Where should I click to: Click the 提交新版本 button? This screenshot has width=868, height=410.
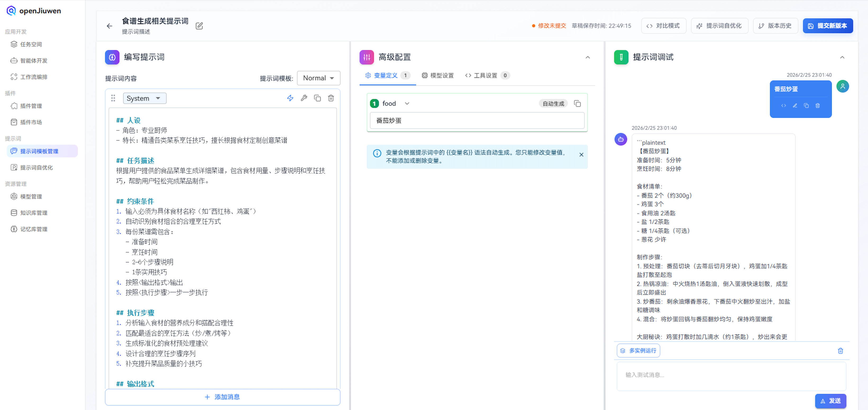[828, 26]
